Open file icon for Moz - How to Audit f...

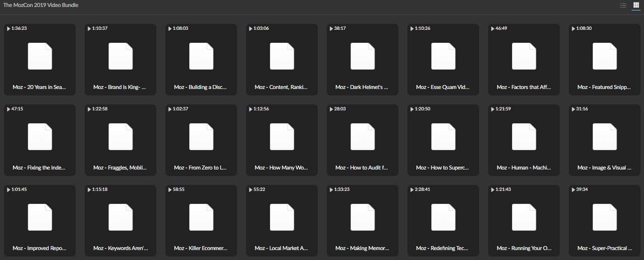tap(363, 137)
